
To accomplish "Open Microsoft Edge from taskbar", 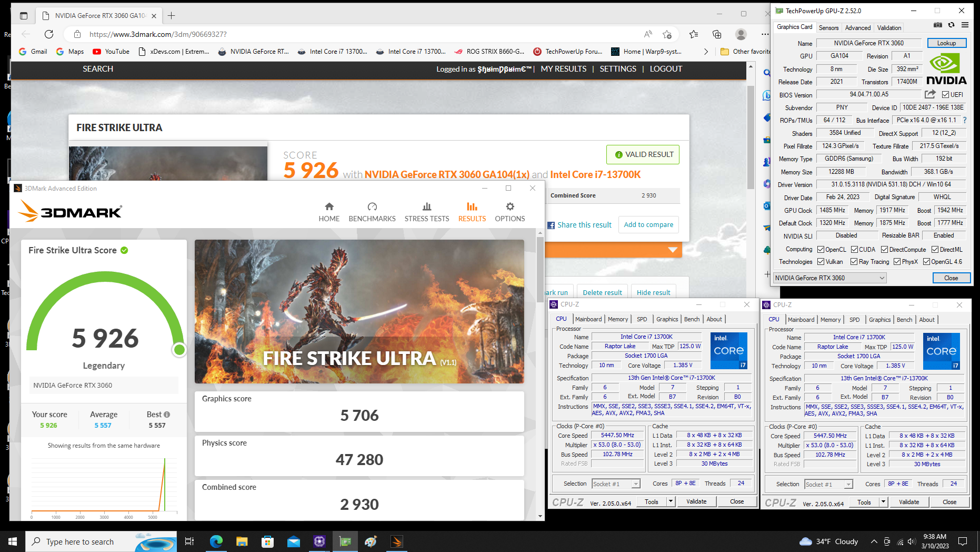I will click(216, 541).
